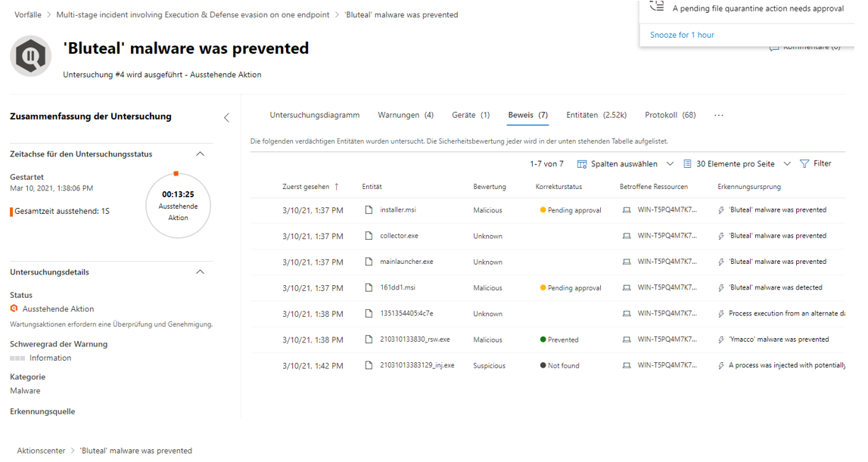Go to Vorfälle in the breadcrumb
This screenshot has height=462, width=868.
coord(28,15)
